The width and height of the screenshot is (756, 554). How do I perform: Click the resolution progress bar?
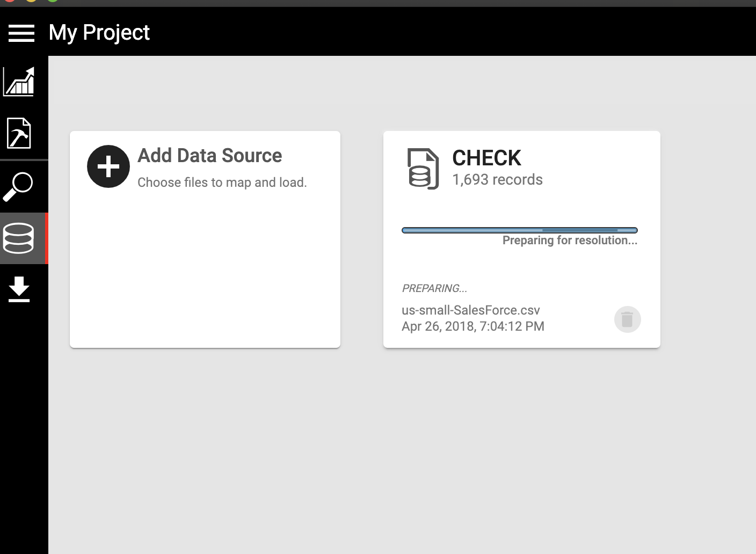click(x=519, y=230)
